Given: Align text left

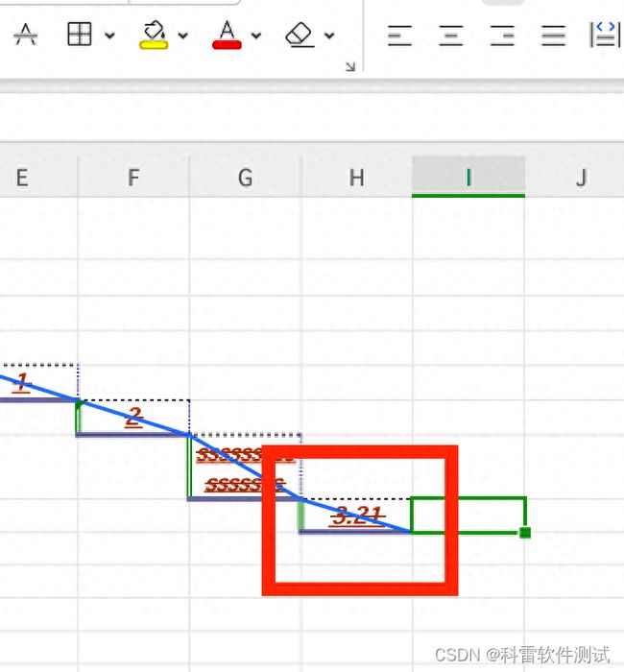Looking at the screenshot, I should click(x=400, y=36).
